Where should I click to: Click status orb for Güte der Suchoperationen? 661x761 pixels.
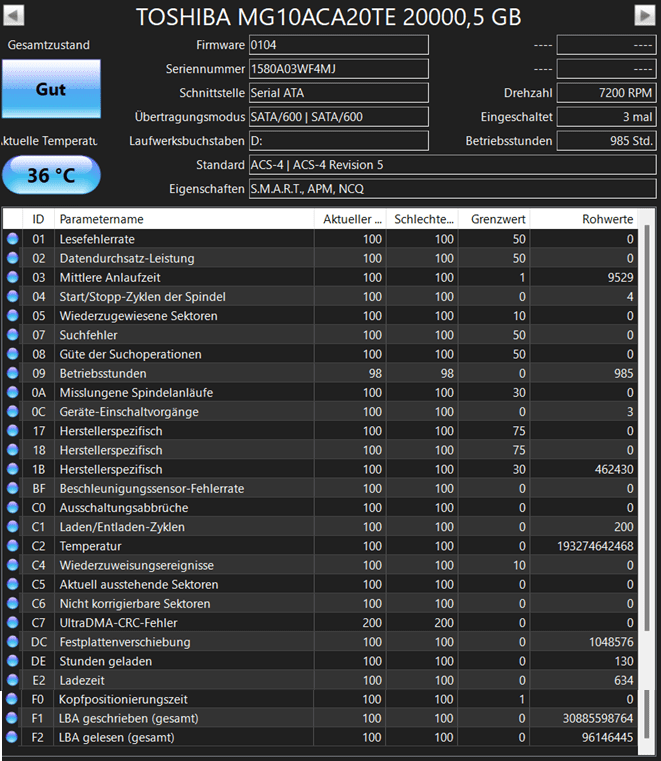(13, 353)
